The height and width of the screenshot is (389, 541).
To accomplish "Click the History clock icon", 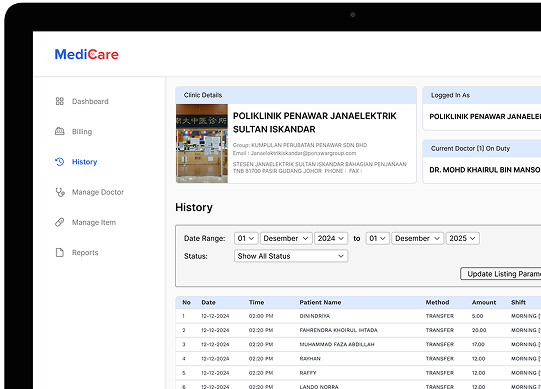I will [60, 162].
